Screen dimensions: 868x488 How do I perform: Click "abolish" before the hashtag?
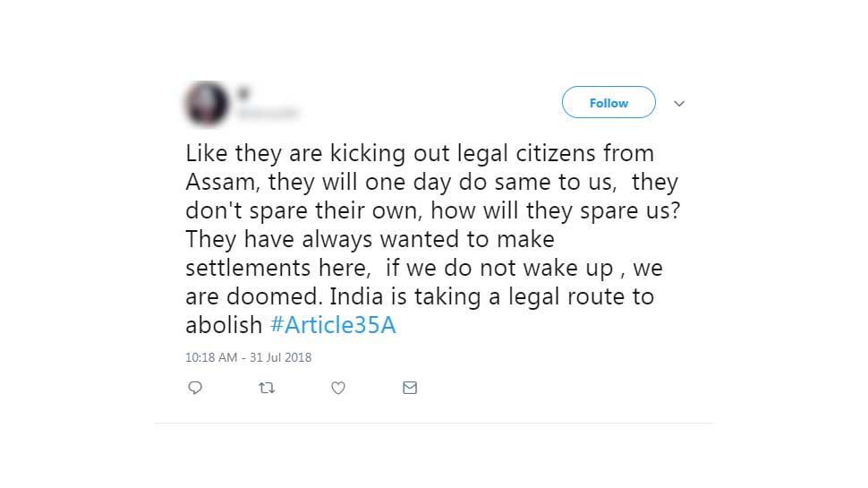tap(224, 325)
